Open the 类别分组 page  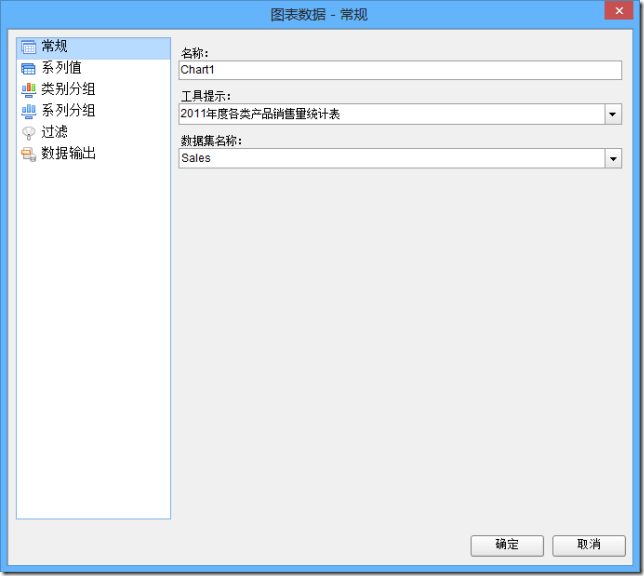[x=68, y=89]
